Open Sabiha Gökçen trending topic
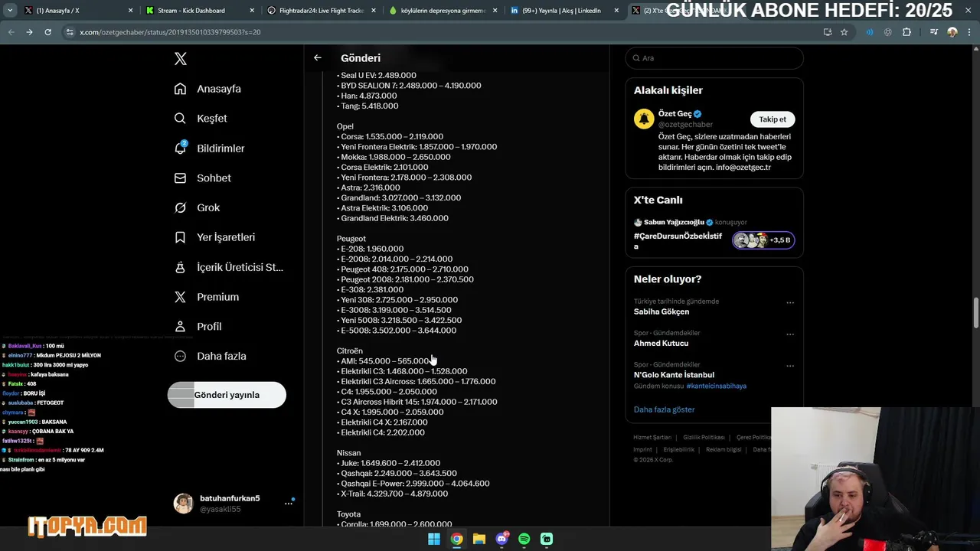 pyautogui.click(x=661, y=311)
